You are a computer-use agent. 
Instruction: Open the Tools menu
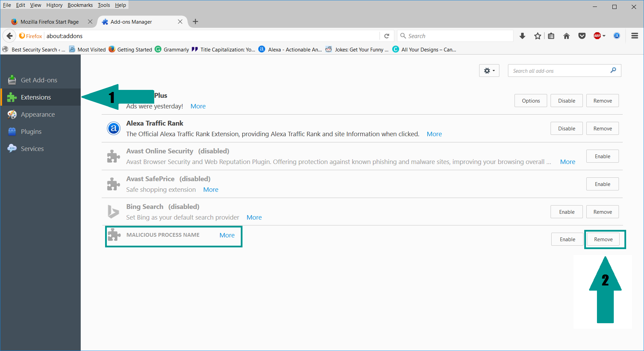click(x=104, y=5)
